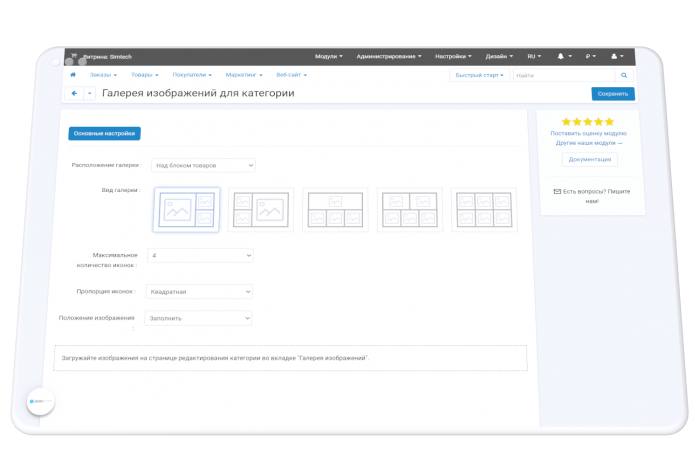Click Другие наши модули link
The image size is (700, 466).
[x=588, y=143]
